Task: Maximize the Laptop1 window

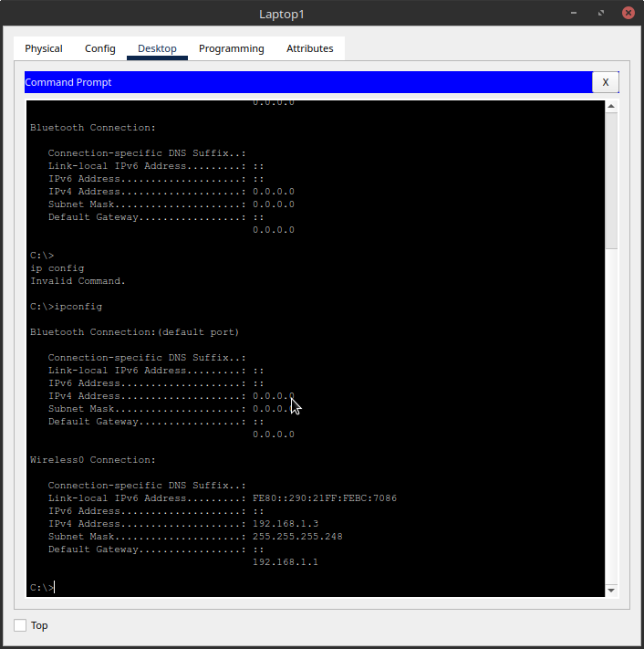Action: tap(601, 14)
